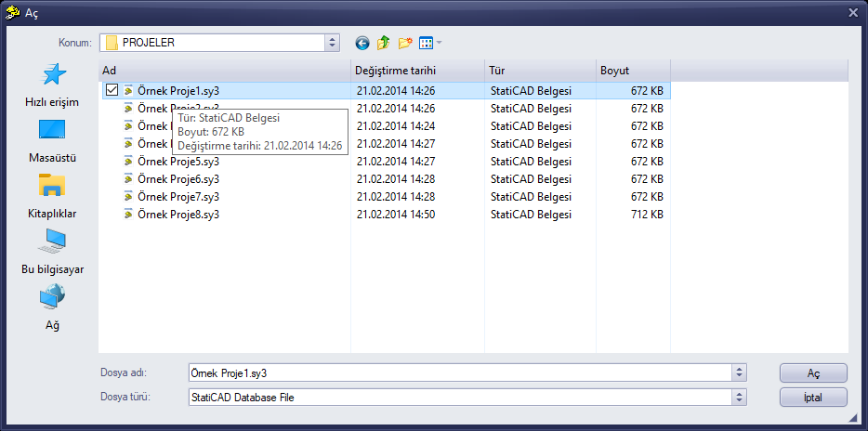The image size is (868, 431).
Task: Expand the Konum folder dropdown
Action: 332,43
